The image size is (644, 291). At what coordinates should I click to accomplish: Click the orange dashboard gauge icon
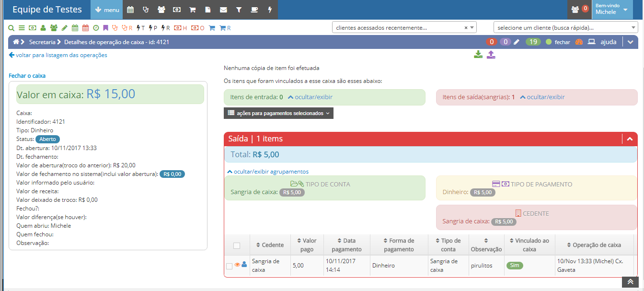[x=578, y=42]
